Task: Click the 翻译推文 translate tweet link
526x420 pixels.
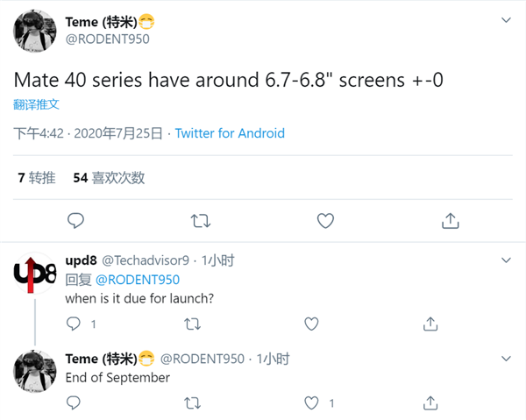Action: coord(37,103)
